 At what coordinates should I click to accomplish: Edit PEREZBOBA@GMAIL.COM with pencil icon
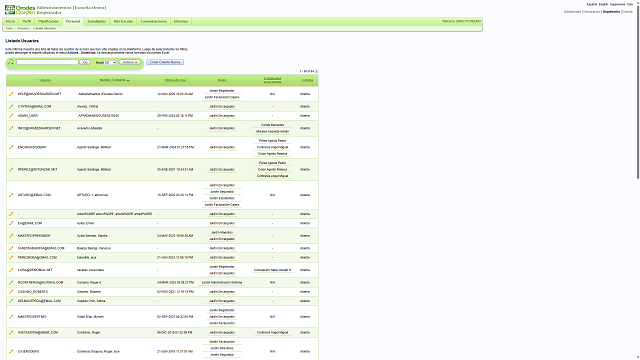coord(11,258)
